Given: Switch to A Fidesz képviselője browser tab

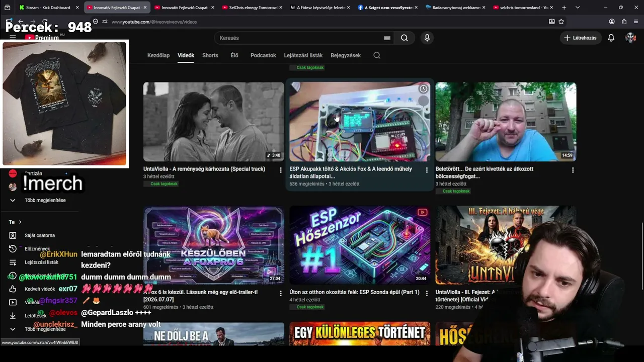Looking at the screenshot, I should click(320, 8).
